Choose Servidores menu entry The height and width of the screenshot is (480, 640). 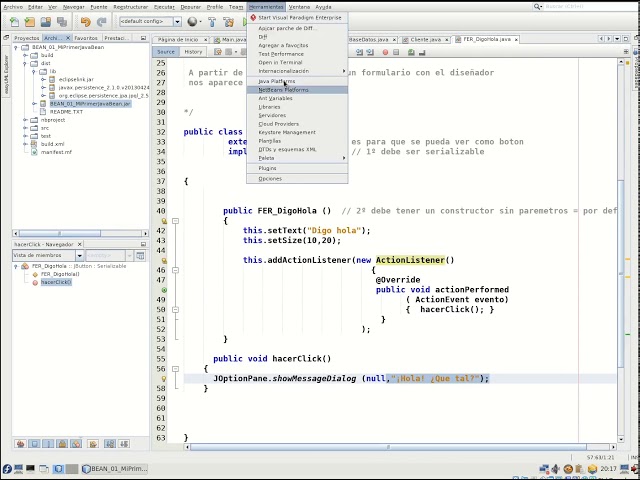[x=297, y=116]
